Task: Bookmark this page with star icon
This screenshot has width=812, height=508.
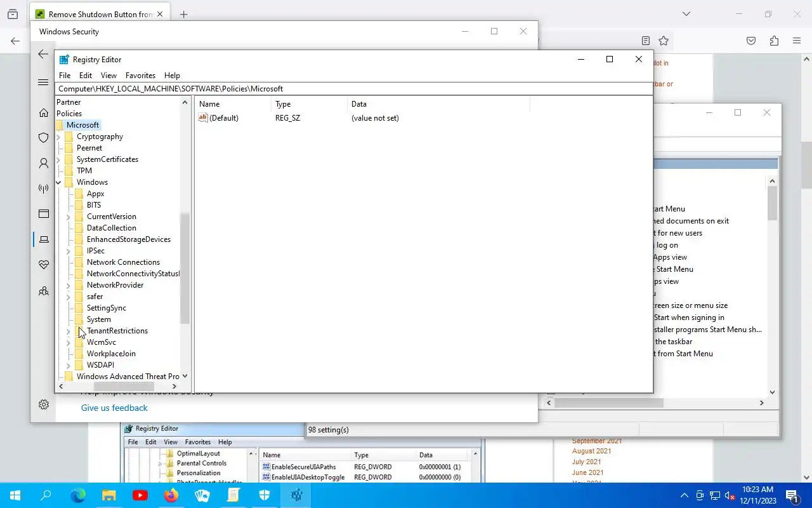Action: [664, 41]
